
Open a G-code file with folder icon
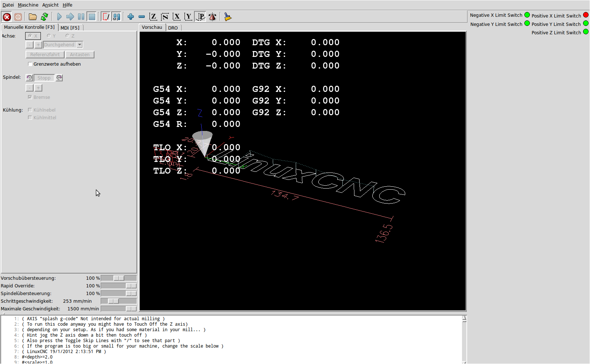[x=33, y=17]
